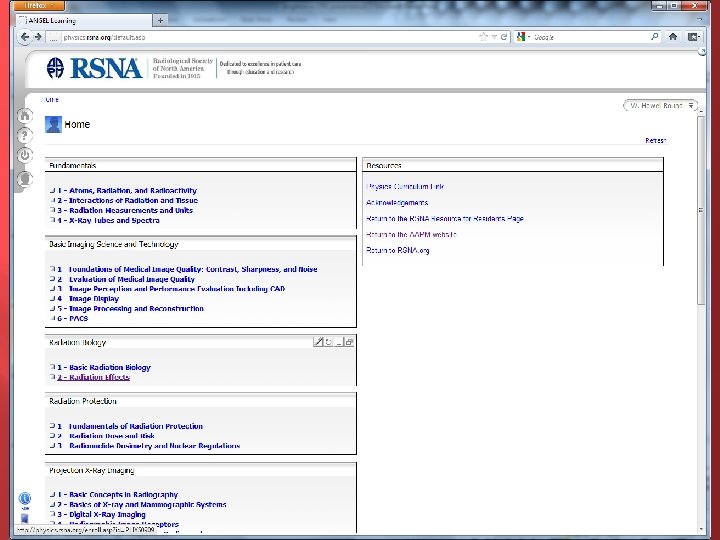
Task: Click the magnifier icon in the search box
Action: (x=654, y=37)
